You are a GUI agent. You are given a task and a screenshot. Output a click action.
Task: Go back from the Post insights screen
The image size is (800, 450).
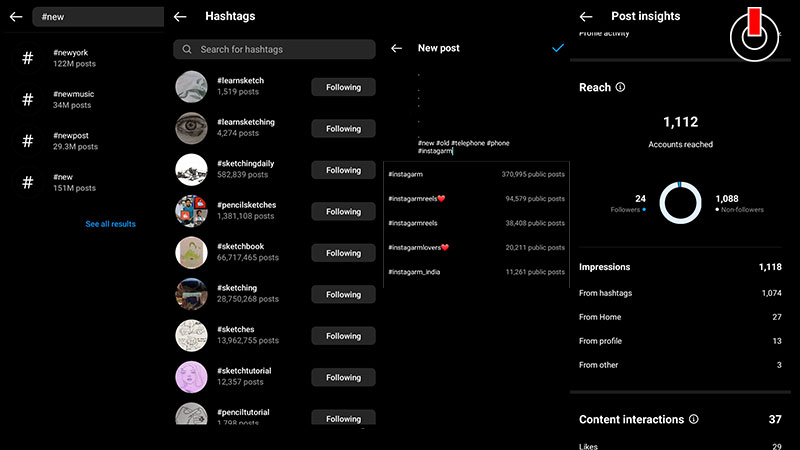point(586,17)
